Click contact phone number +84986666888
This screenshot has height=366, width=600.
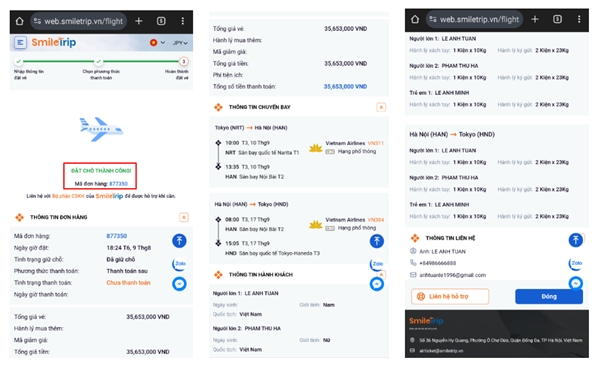pos(437,263)
